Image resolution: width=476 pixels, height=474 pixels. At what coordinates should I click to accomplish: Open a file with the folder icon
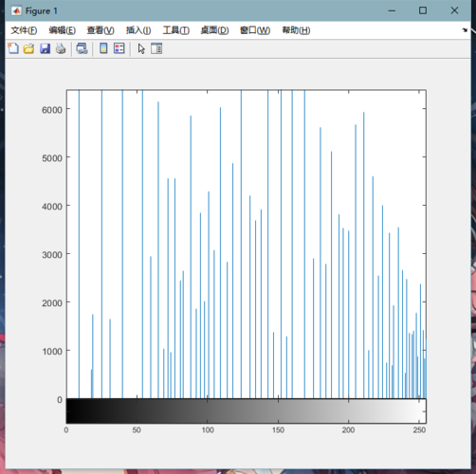click(x=28, y=48)
